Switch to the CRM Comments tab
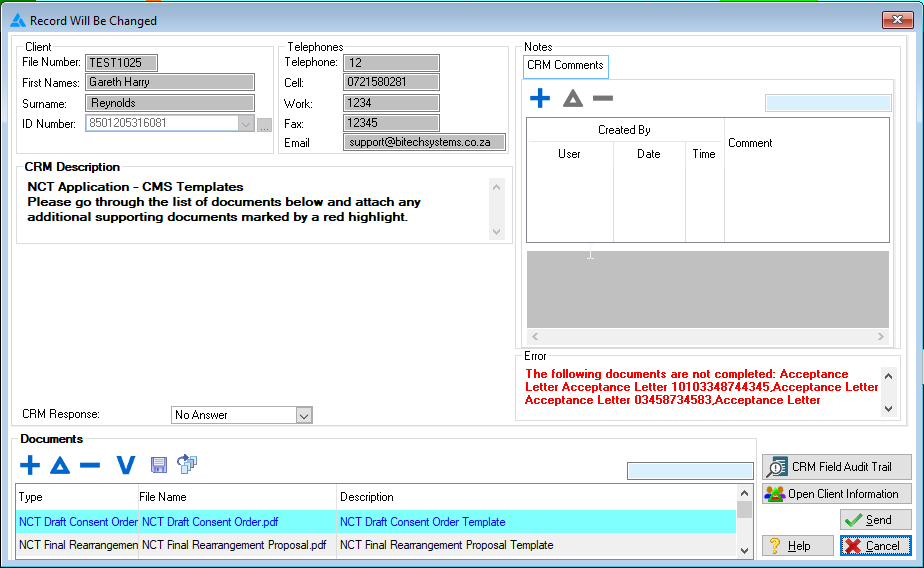Screen dimensions: 924x568 point(565,66)
